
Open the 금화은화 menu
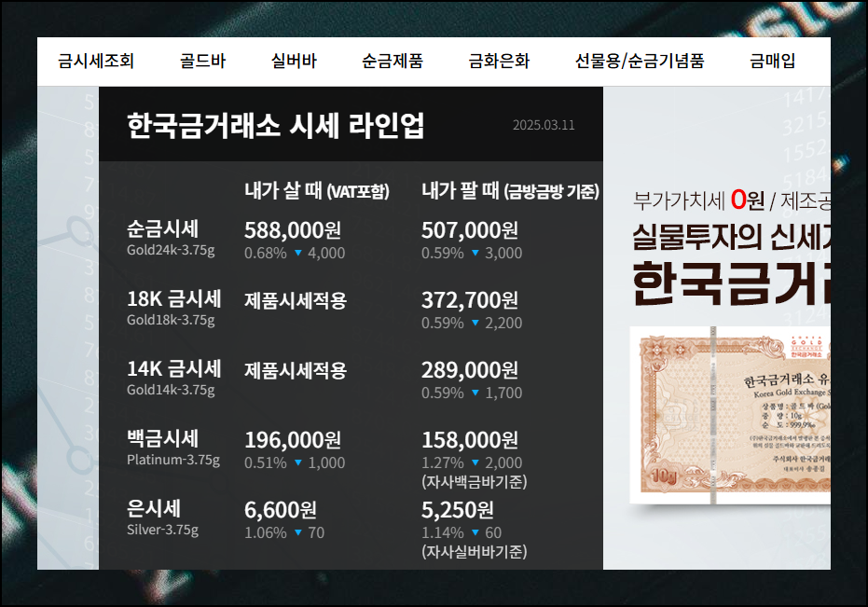[499, 61]
